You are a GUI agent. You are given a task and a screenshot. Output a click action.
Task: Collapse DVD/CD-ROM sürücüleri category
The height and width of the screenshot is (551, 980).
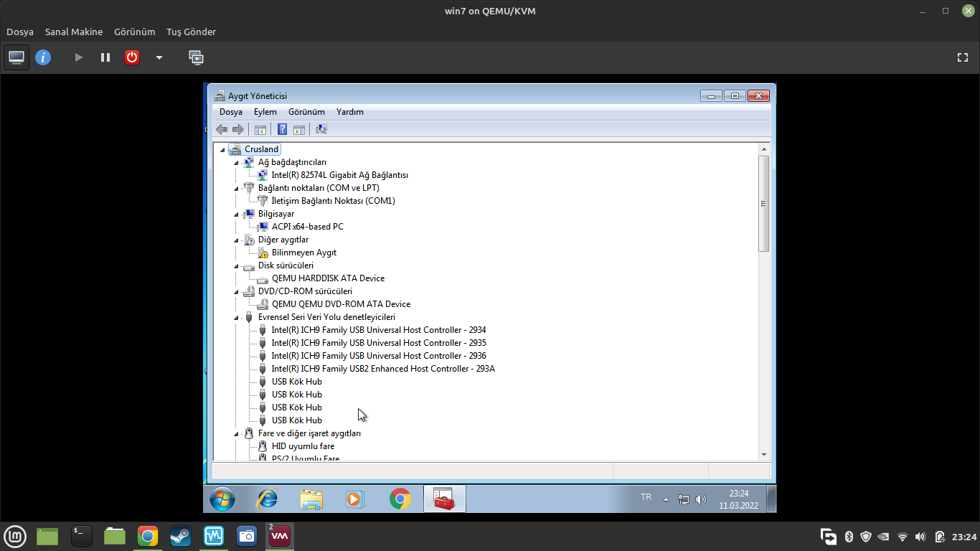236,291
